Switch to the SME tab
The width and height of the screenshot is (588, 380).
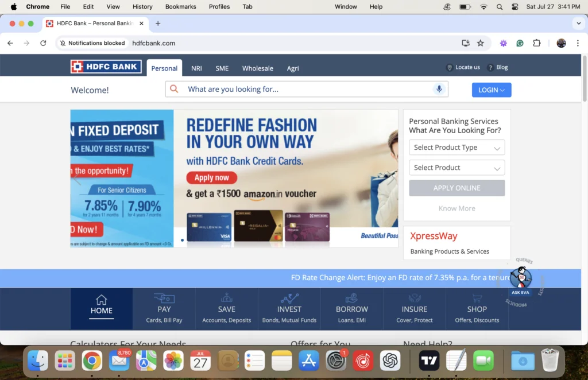pos(222,68)
